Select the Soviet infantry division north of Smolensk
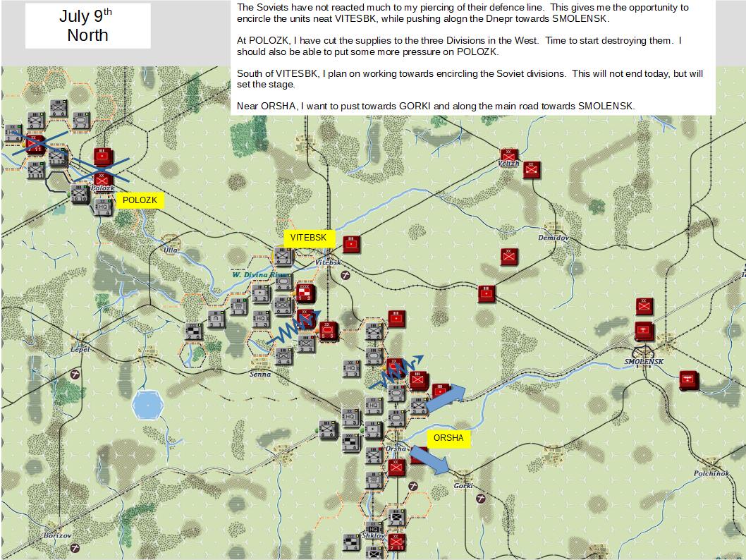 [x=644, y=306]
